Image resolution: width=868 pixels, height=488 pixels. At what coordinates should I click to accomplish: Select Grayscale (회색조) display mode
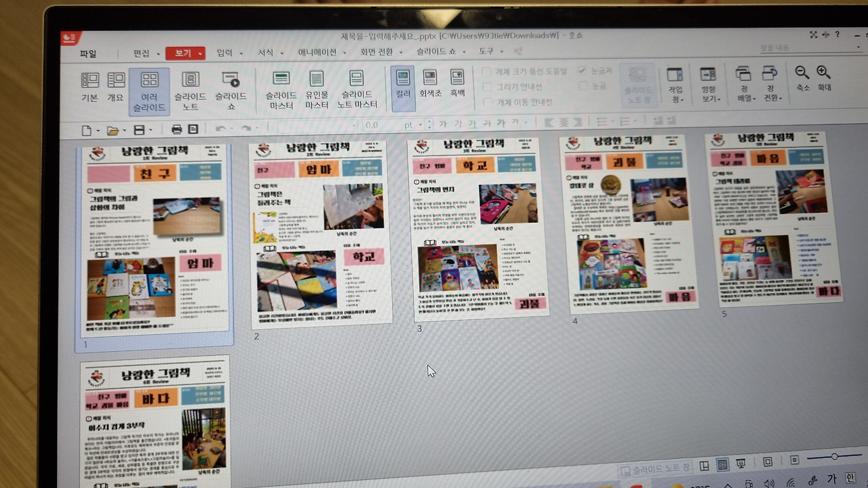[x=430, y=84]
